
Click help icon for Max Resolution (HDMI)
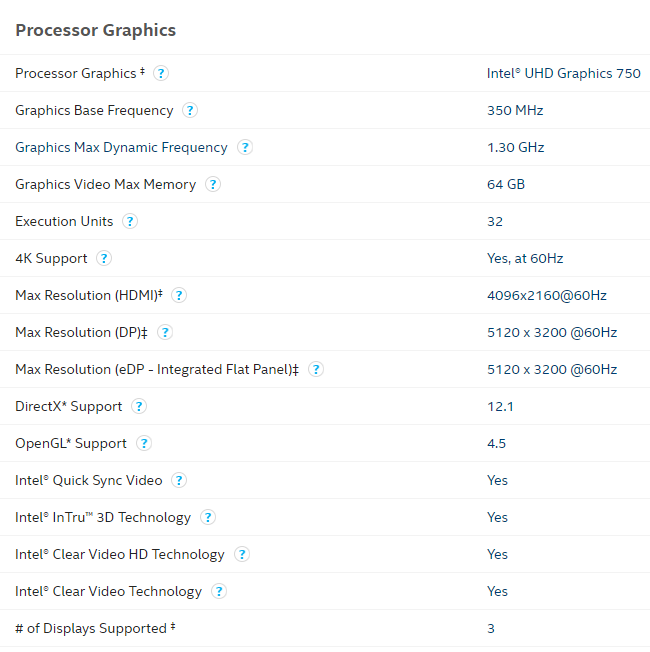coord(179,295)
